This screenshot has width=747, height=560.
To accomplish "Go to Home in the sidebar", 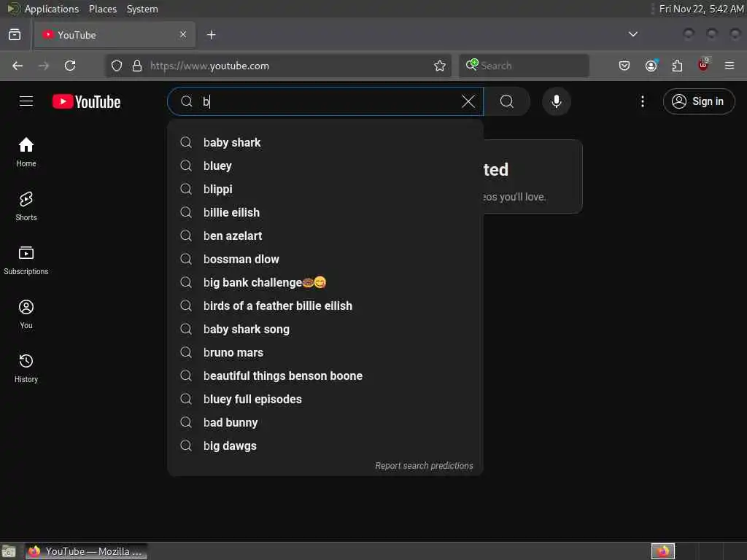I will (26, 152).
